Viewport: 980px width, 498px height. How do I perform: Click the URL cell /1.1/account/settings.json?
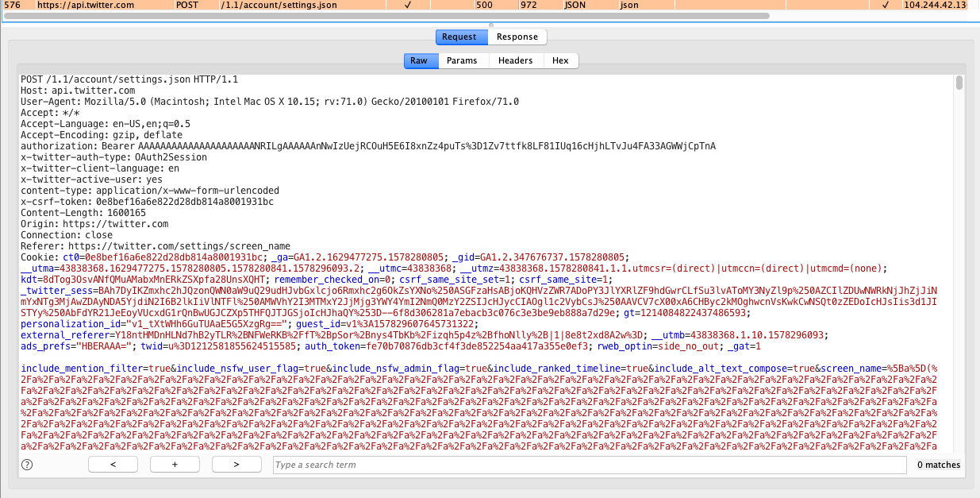click(x=278, y=5)
